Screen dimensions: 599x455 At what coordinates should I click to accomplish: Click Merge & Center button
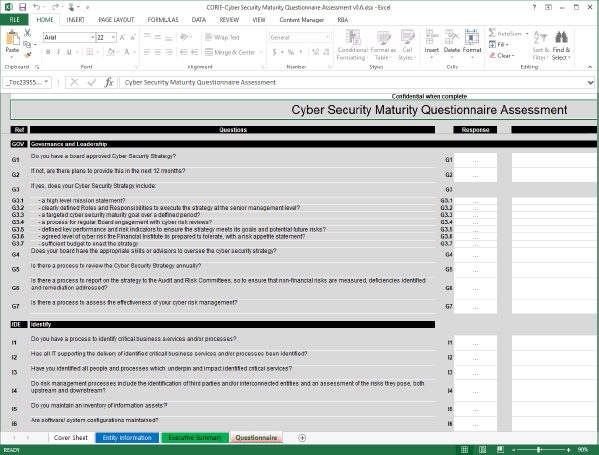coord(230,52)
